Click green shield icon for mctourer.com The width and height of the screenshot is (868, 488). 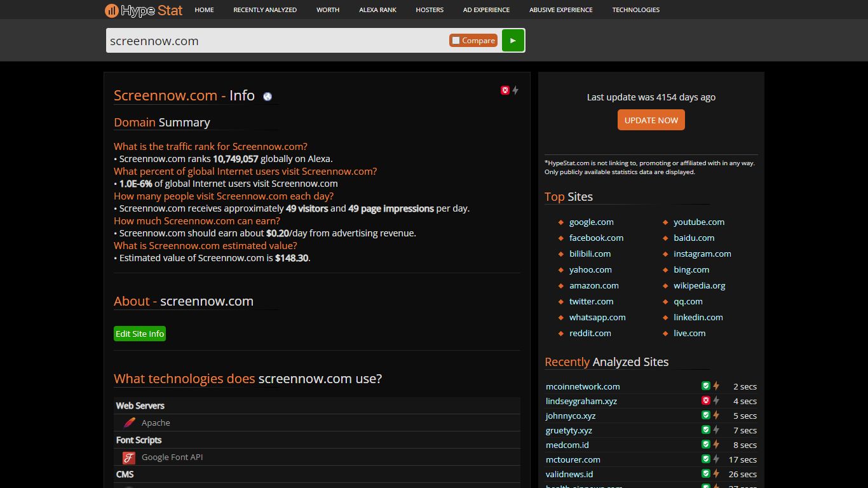pyautogui.click(x=705, y=459)
